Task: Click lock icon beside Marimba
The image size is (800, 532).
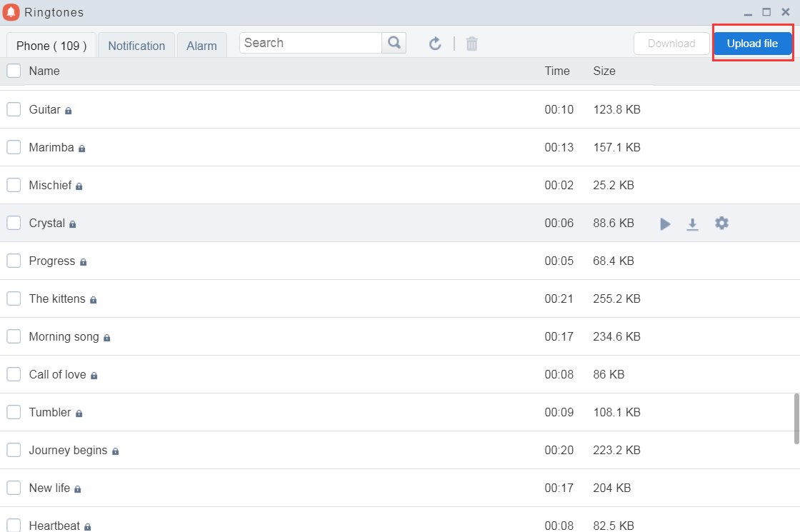Action: 81,148
